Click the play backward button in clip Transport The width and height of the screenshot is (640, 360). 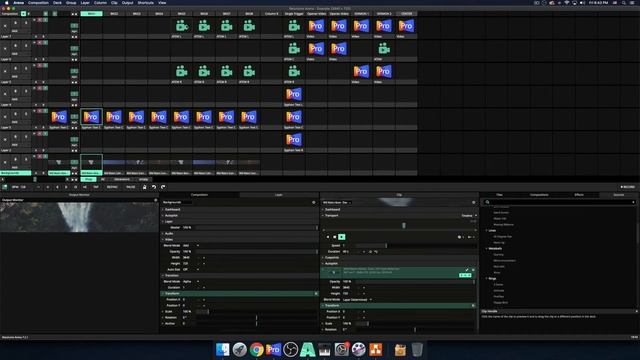click(328, 237)
